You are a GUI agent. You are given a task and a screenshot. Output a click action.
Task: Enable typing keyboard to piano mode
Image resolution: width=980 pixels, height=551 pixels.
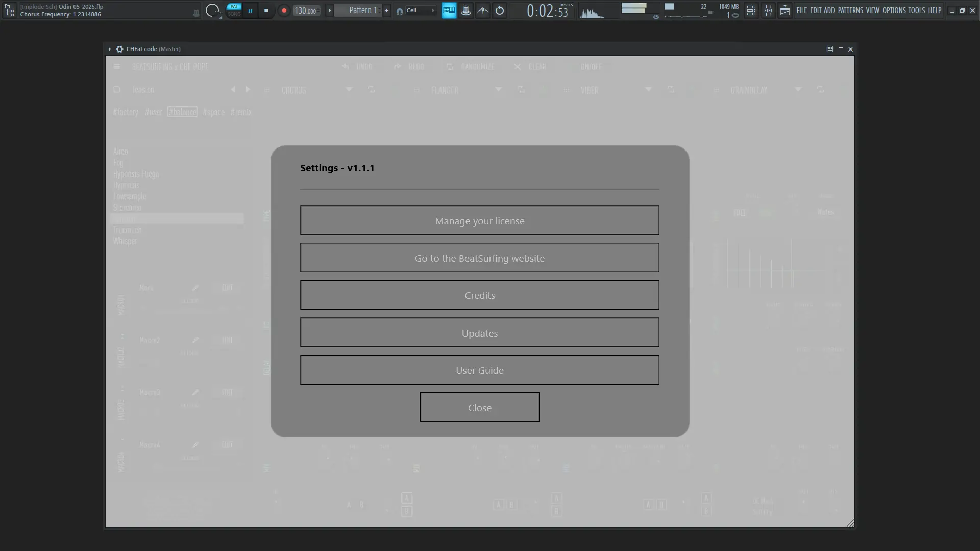click(x=449, y=10)
